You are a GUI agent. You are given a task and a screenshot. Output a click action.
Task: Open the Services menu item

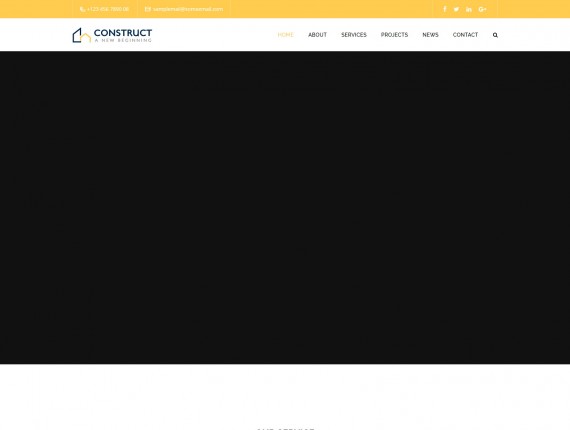pos(354,35)
